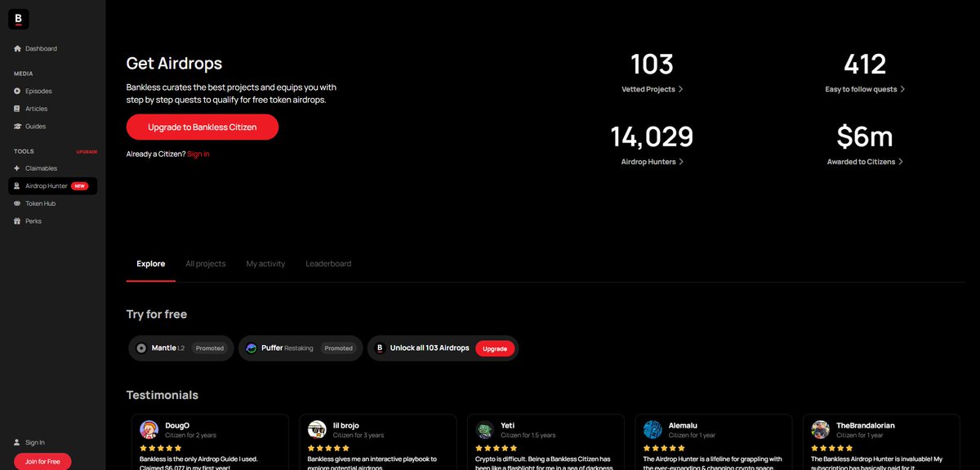Click the UPGRADE label beside Tools
The width and height of the screenshot is (980, 470).
[x=87, y=152]
